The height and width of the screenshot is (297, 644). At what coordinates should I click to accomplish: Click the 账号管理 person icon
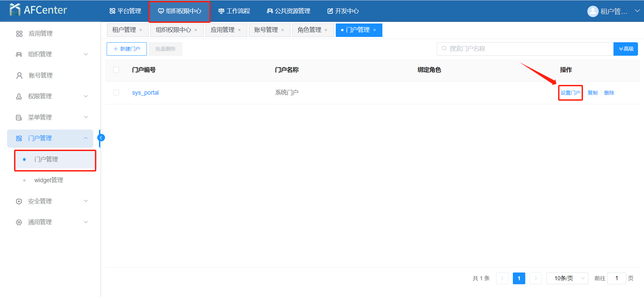[19, 76]
